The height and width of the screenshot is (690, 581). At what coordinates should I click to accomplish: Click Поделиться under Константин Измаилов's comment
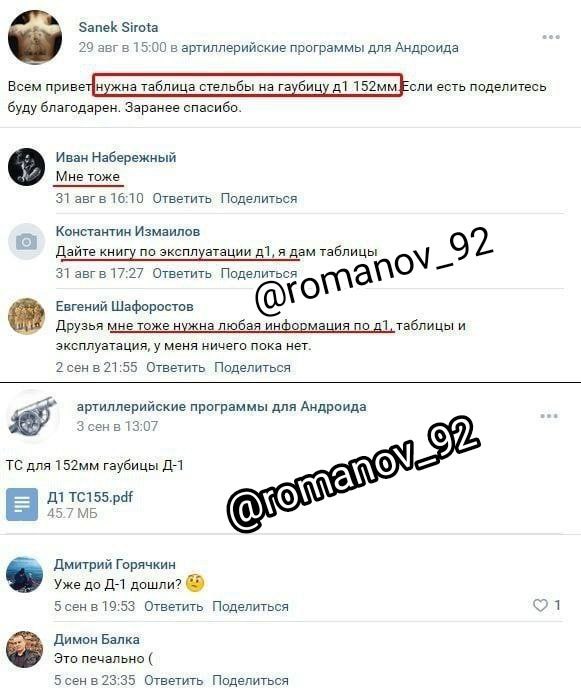point(259,273)
